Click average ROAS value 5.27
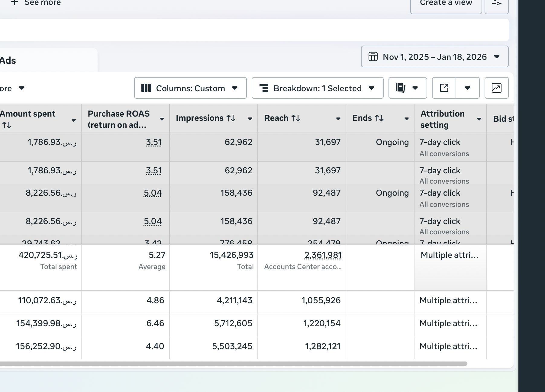Screen dimensions: 545x392 click(x=157, y=255)
